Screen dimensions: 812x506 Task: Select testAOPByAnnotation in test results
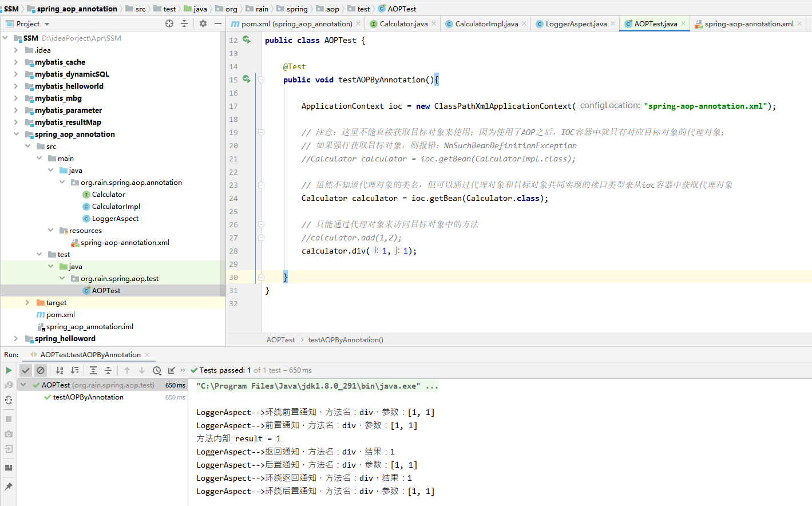click(x=88, y=397)
